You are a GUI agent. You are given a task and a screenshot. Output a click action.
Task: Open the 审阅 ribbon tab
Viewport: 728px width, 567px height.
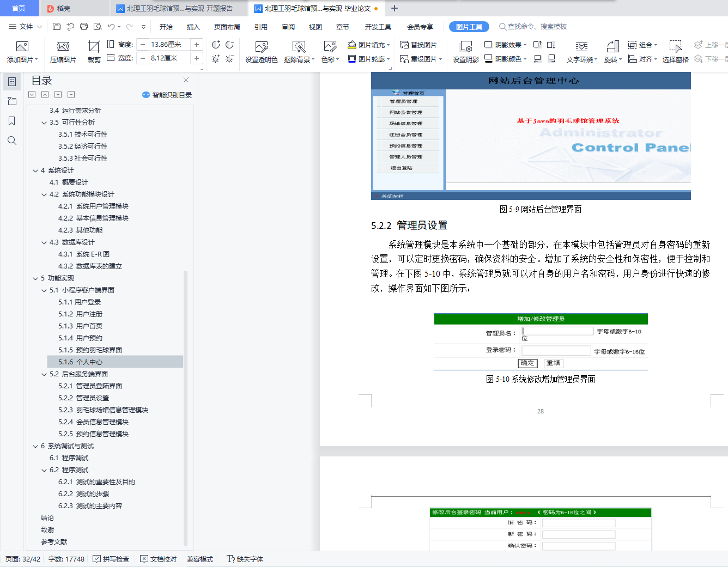click(x=288, y=27)
